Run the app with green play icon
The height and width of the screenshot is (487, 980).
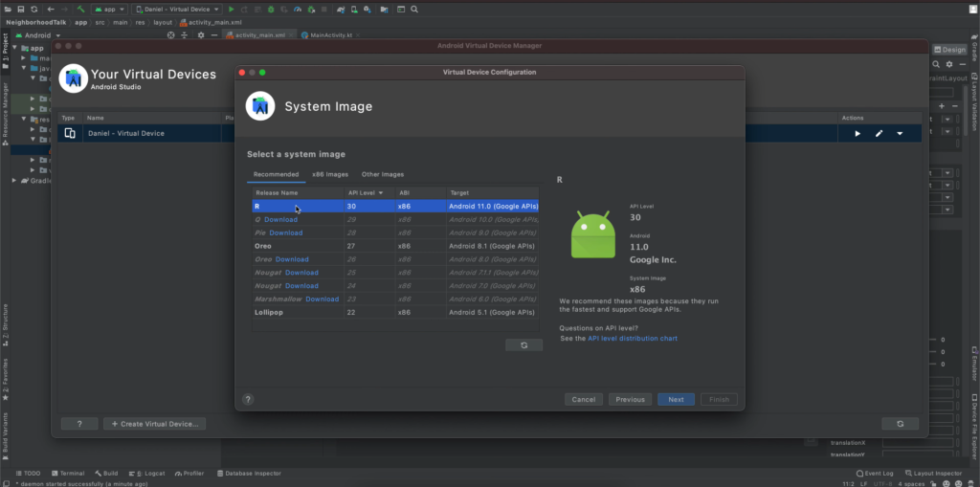coord(232,10)
